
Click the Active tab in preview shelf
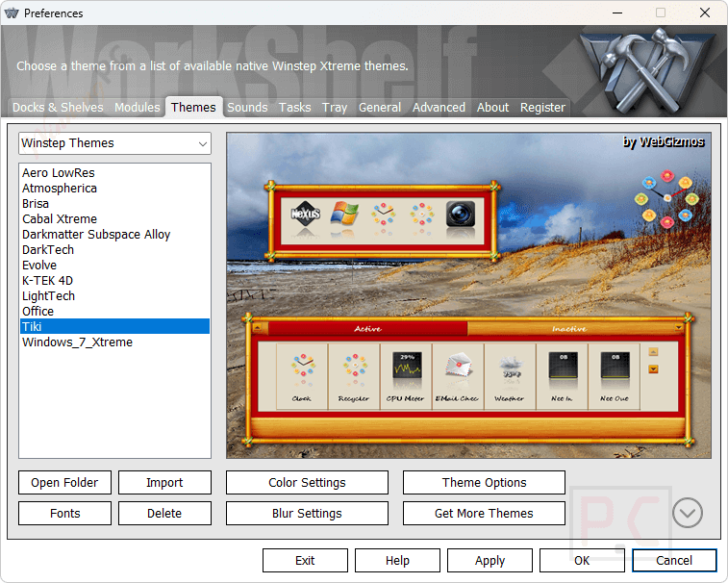367,328
